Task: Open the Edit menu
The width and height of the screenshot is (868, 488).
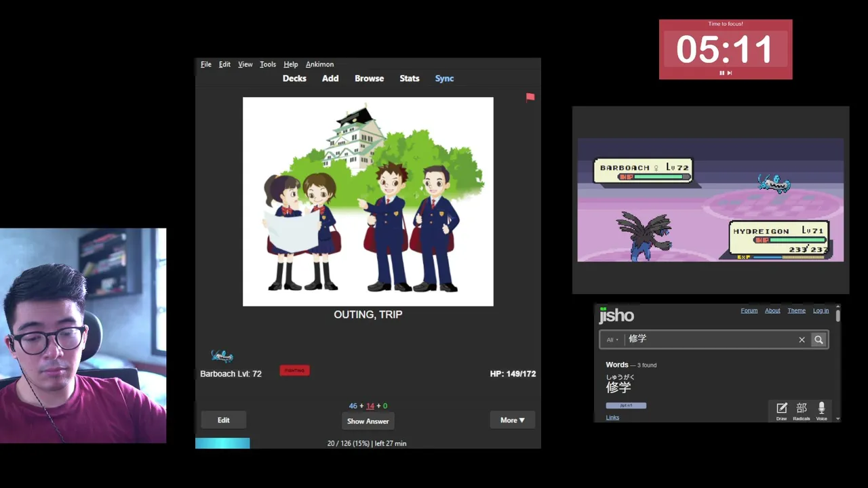Action: [224, 64]
